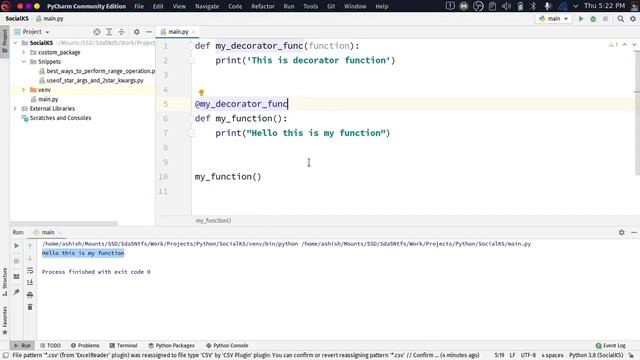Locate opened file with target icon in Project panel
Viewport: 640px width, 360px height.
point(97,32)
